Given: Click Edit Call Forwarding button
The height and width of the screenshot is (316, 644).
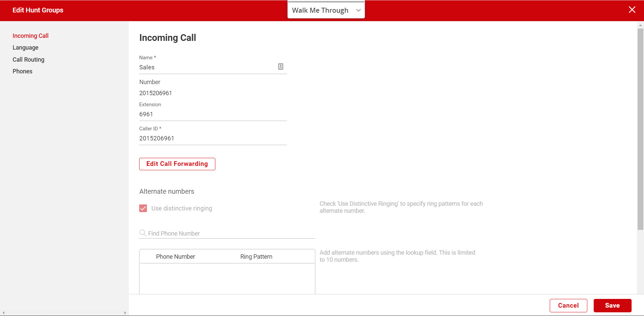Looking at the screenshot, I should tap(177, 164).
